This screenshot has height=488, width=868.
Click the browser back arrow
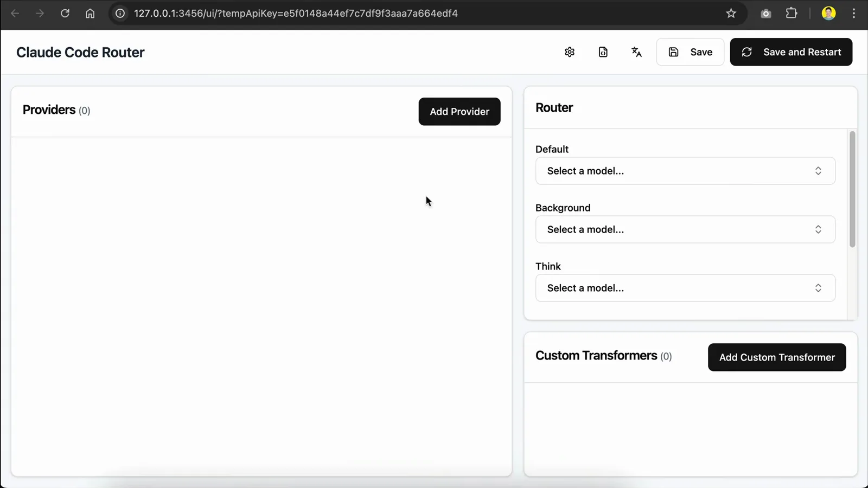pos(15,13)
